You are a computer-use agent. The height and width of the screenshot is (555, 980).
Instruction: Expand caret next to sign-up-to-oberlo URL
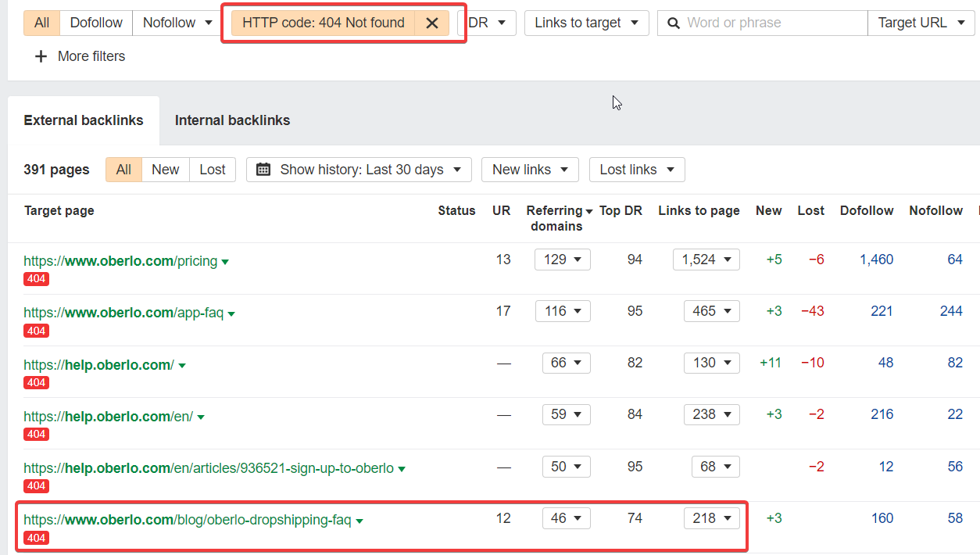[402, 470]
